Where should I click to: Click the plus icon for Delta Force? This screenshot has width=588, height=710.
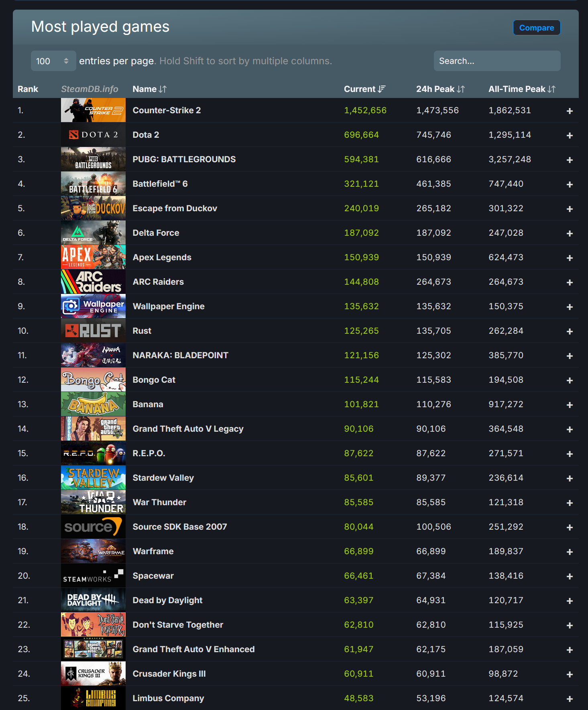click(x=570, y=233)
